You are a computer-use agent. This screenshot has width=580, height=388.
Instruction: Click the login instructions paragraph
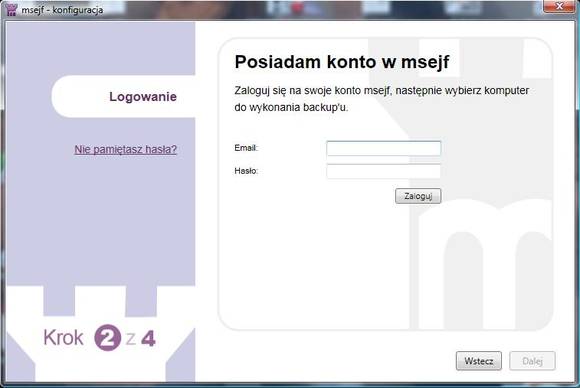(x=382, y=99)
